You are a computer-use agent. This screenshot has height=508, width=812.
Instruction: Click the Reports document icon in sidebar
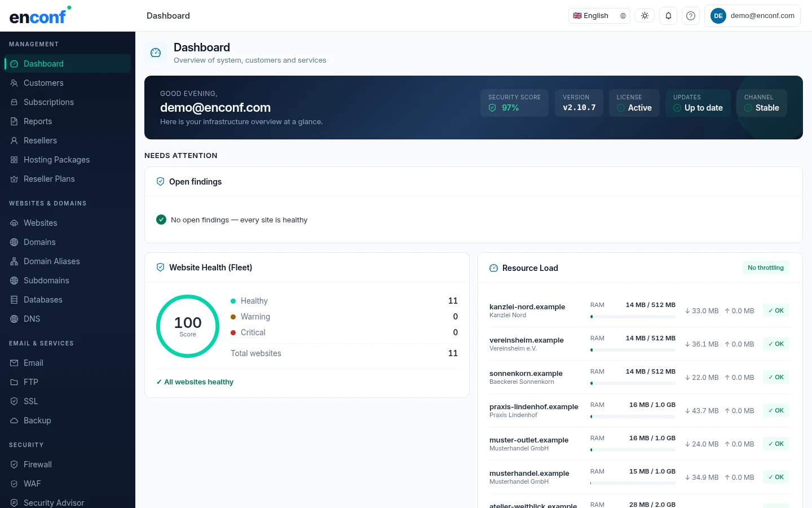pyautogui.click(x=14, y=121)
